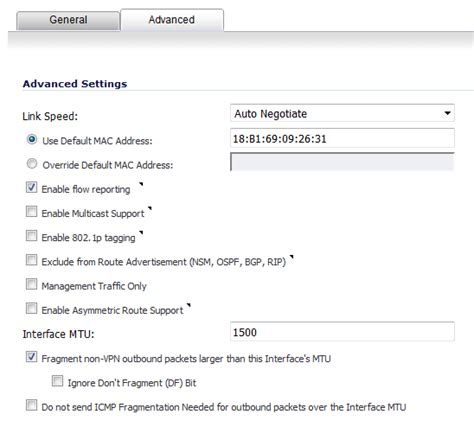Enable Management Traffic Only checkbox

coord(31,284)
